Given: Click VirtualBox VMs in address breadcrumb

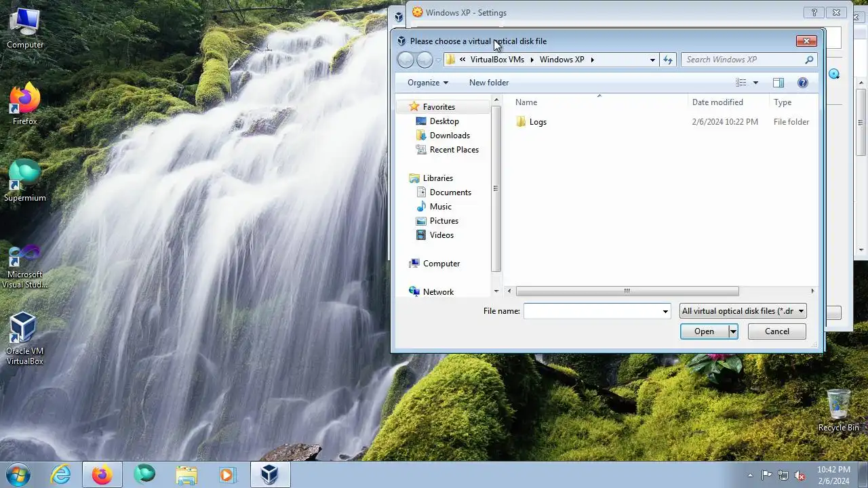Looking at the screenshot, I should [x=497, y=60].
